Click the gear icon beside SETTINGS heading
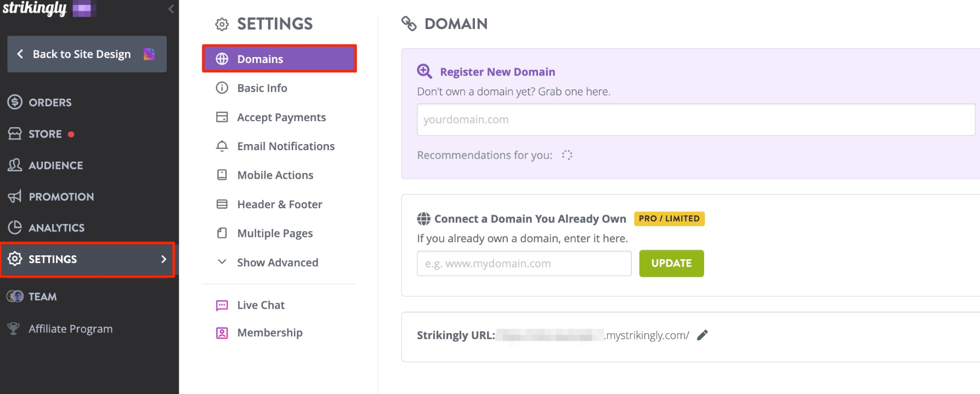This screenshot has width=980, height=394. (222, 24)
